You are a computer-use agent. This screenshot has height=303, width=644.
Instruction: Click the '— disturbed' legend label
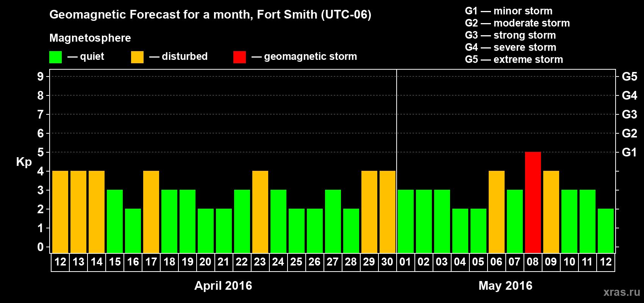[x=178, y=56]
